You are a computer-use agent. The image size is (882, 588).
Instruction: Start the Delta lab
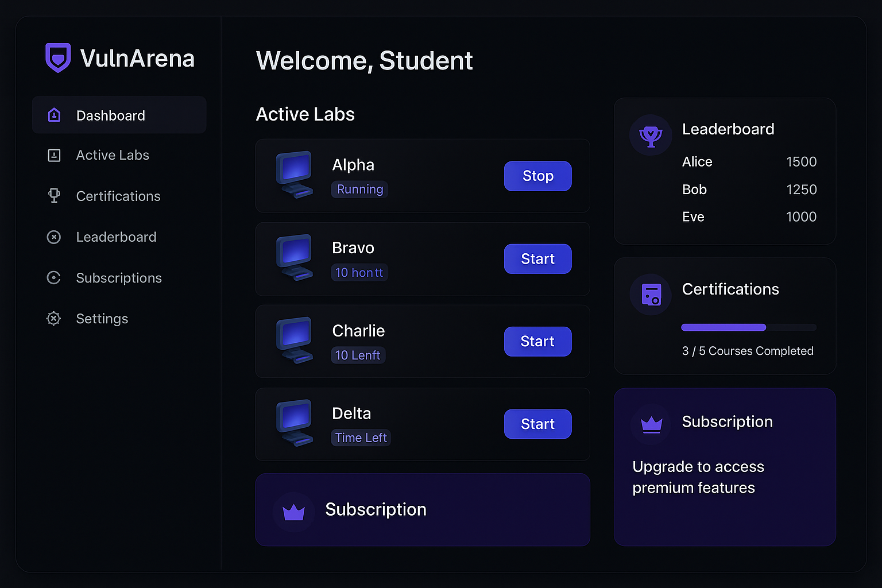click(537, 424)
